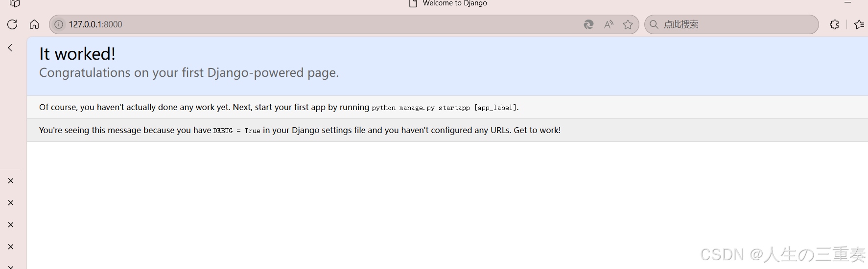This screenshot has width=868, height=269.
Task: Click the 'python manage.py startapp [app_label]' code
Action: point(444,108)
